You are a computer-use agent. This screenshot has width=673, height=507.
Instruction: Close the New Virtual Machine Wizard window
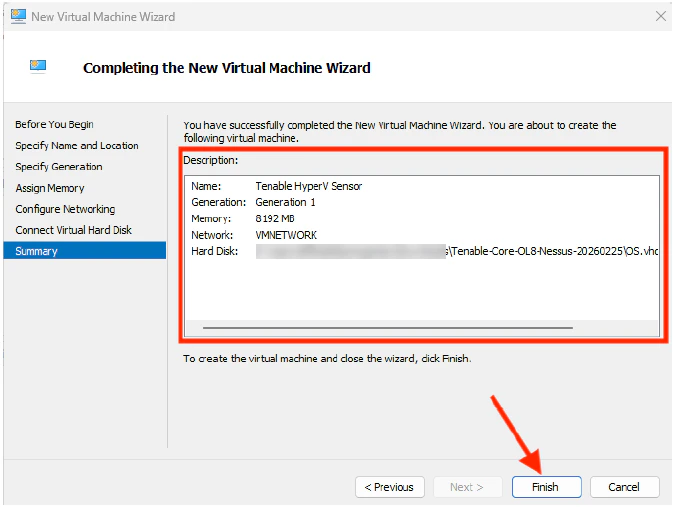[661, 16]
